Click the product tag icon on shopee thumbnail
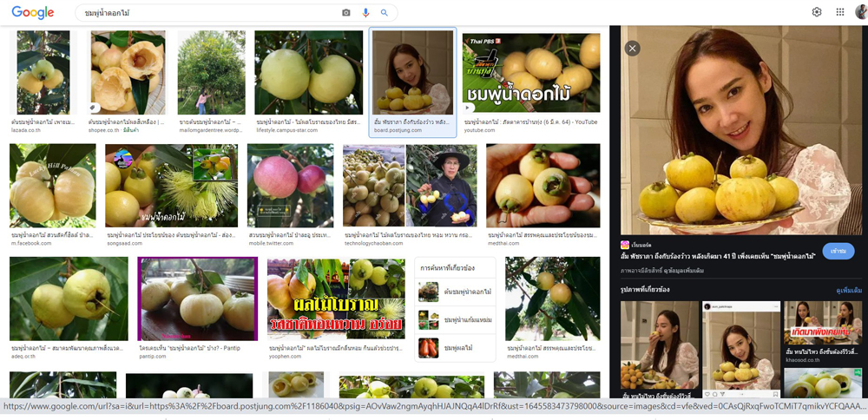 coord(95,108)
